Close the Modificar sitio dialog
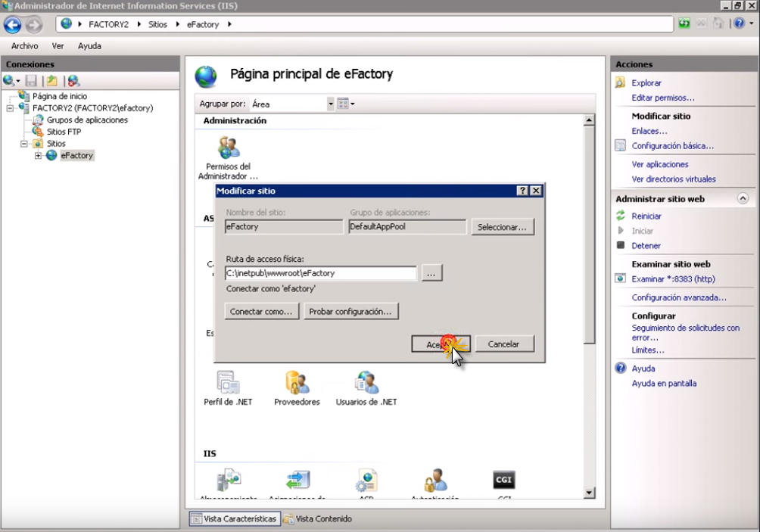This screenshot has width=760, height=532. (536, 191)
